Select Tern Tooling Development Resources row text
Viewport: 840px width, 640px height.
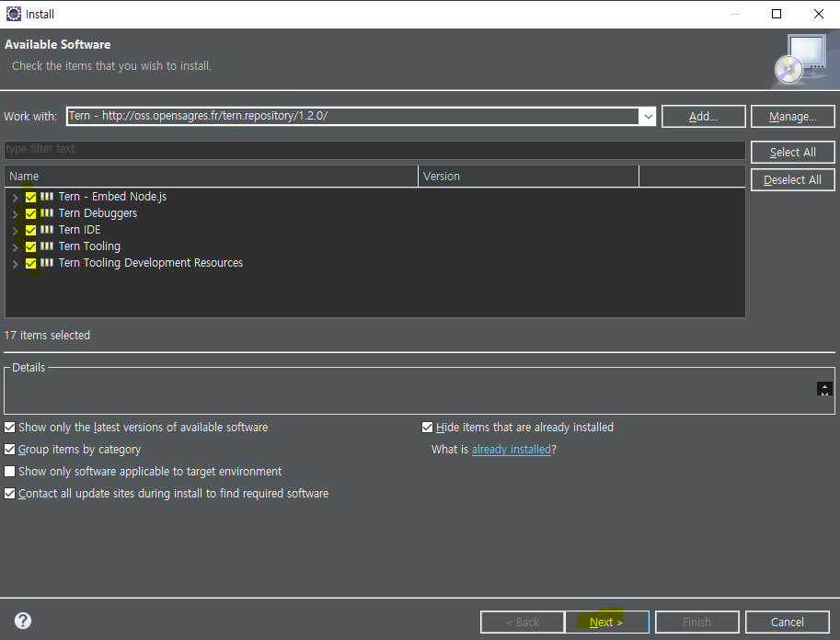[x=151, y=263]
